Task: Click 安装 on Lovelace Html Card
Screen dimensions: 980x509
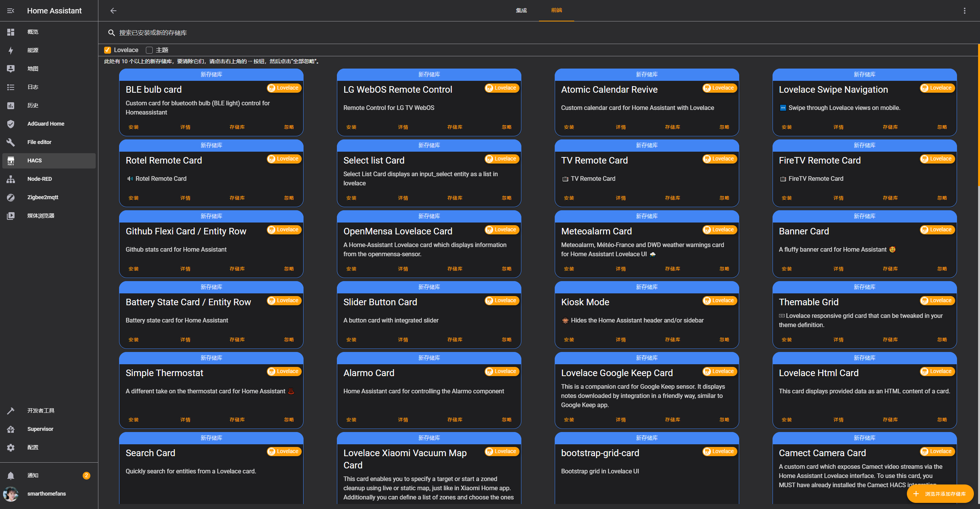Action: coord(787,420)
